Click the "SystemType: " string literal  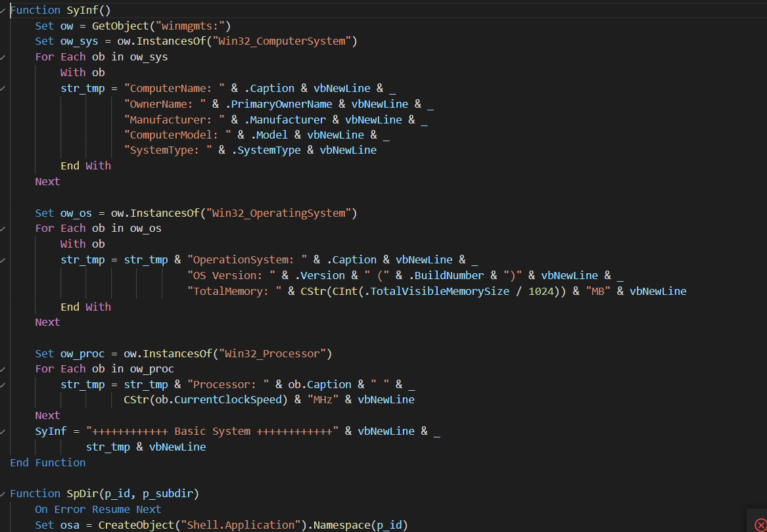click(x=168, y=150)
